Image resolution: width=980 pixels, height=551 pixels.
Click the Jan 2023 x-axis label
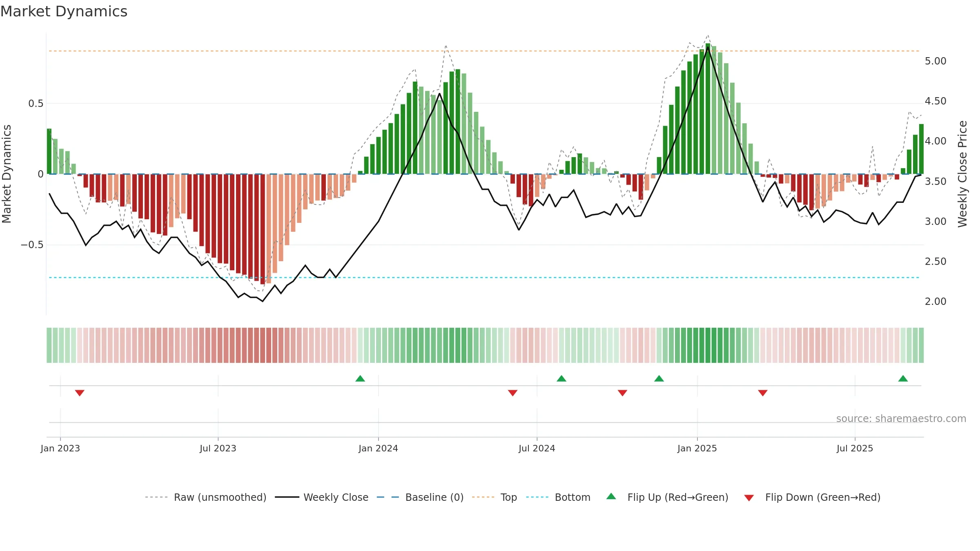point(60,448)
